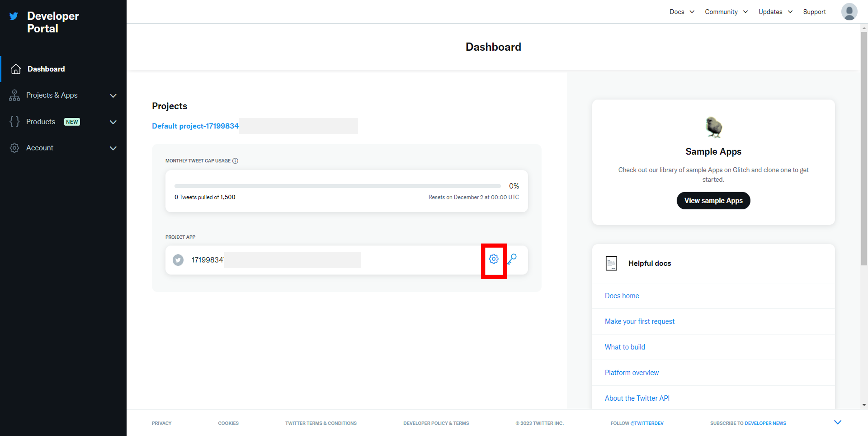Click the Projects & Apps hierarchy icon
868x436 pixels.
[14, 95]
